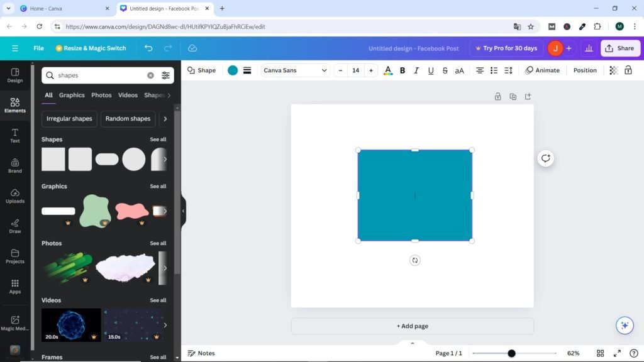Open the Draw tool in sidebar
Viewport: 644px width, 362px height.
click(x=15, y=226)
